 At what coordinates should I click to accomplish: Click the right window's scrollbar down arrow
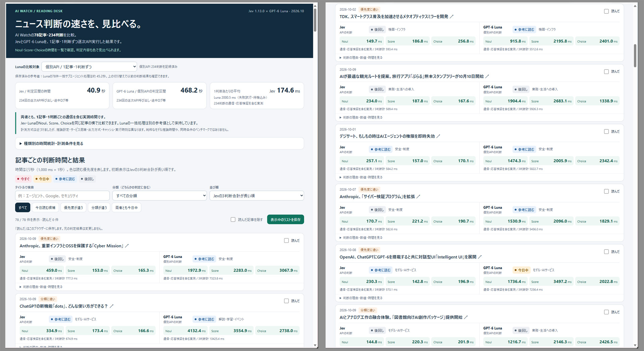click(635, 345)
